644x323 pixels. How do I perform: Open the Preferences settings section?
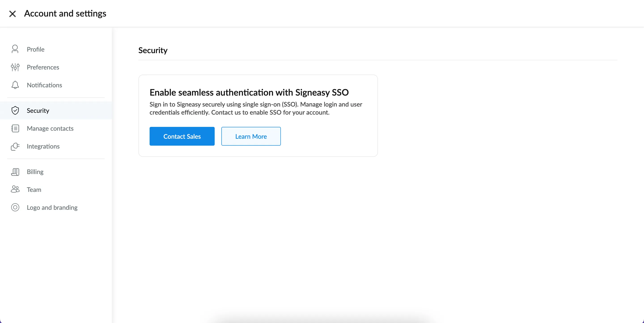[43, 67]
